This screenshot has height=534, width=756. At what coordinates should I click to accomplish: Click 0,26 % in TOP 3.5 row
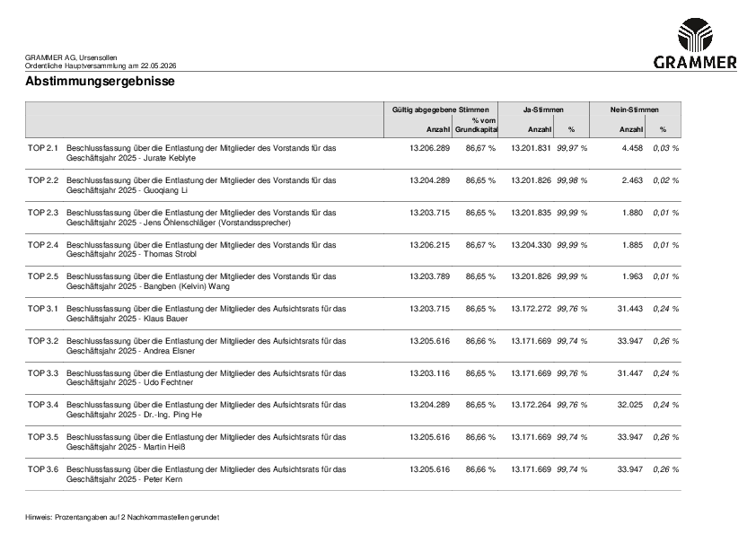666,437
